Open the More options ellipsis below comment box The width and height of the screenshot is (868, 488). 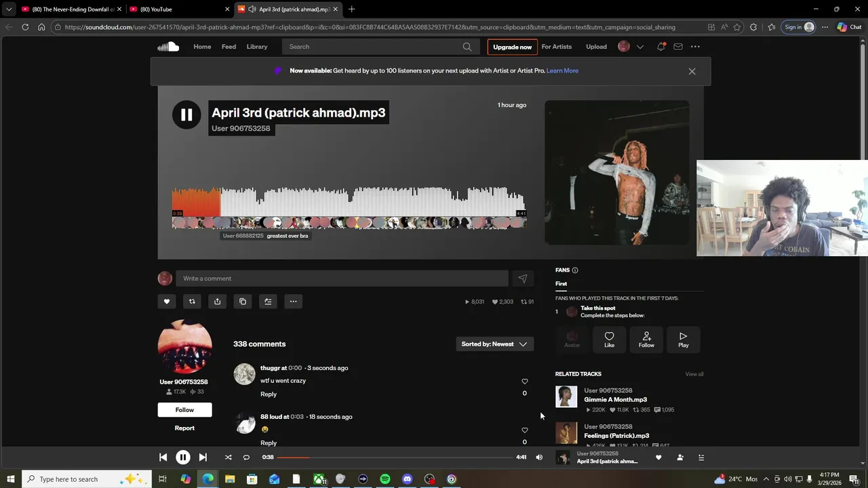tap(293, 302)
